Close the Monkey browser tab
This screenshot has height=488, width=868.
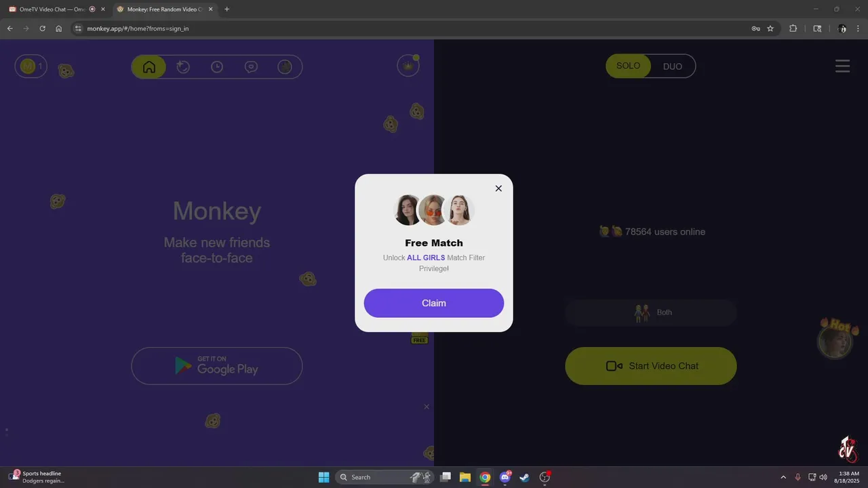point(210,9)
